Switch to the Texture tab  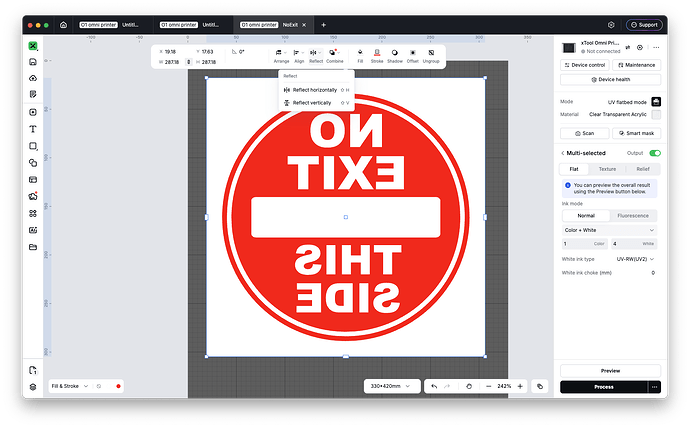[x=607, y=169]
